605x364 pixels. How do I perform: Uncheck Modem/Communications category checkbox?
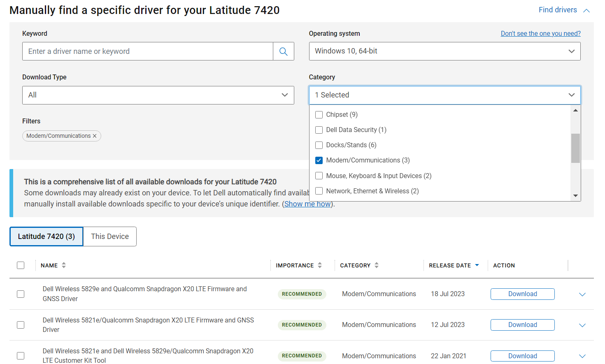[x=319, y=160]
